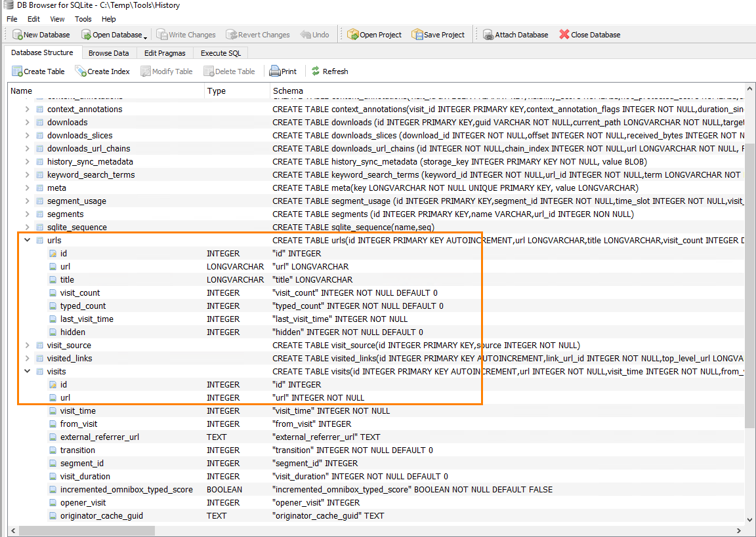
Task: Expand the history_sync_metadata table
Action: click(x=28, y=162)
